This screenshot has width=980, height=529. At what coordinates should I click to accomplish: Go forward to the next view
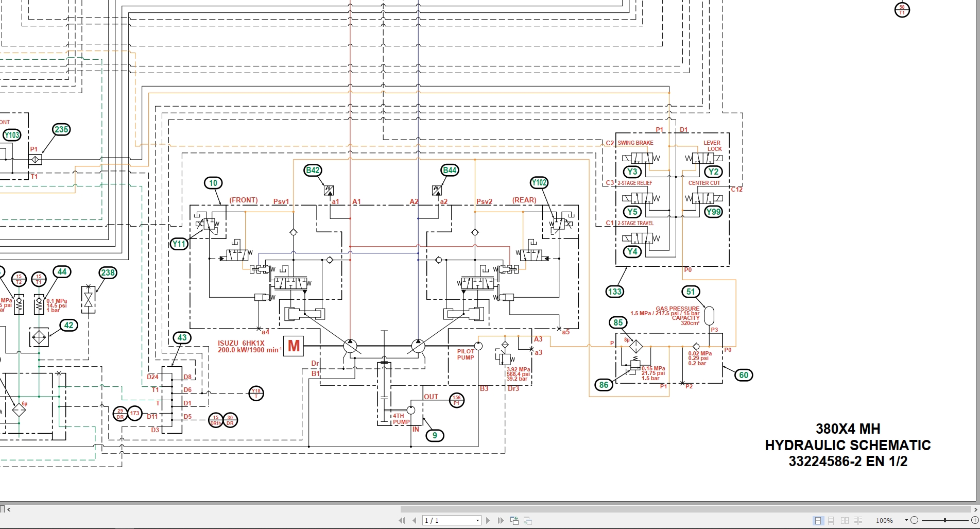[x=527, y=520]
